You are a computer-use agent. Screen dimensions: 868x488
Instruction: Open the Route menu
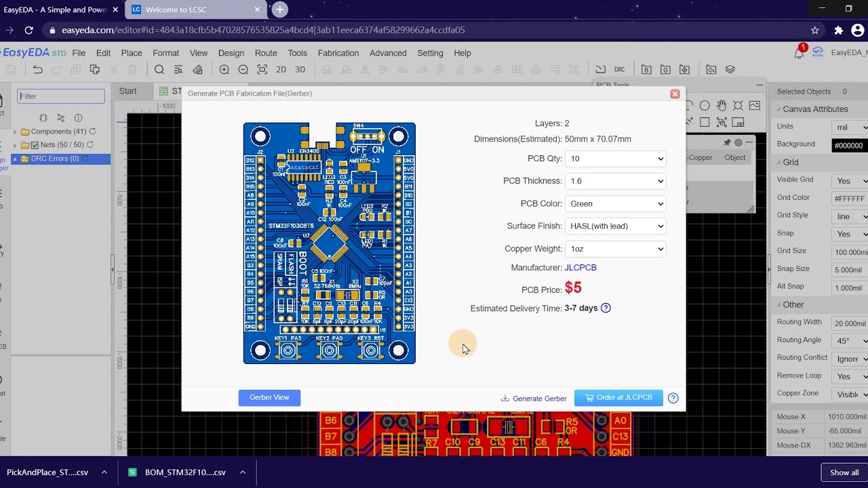[266, 53]
